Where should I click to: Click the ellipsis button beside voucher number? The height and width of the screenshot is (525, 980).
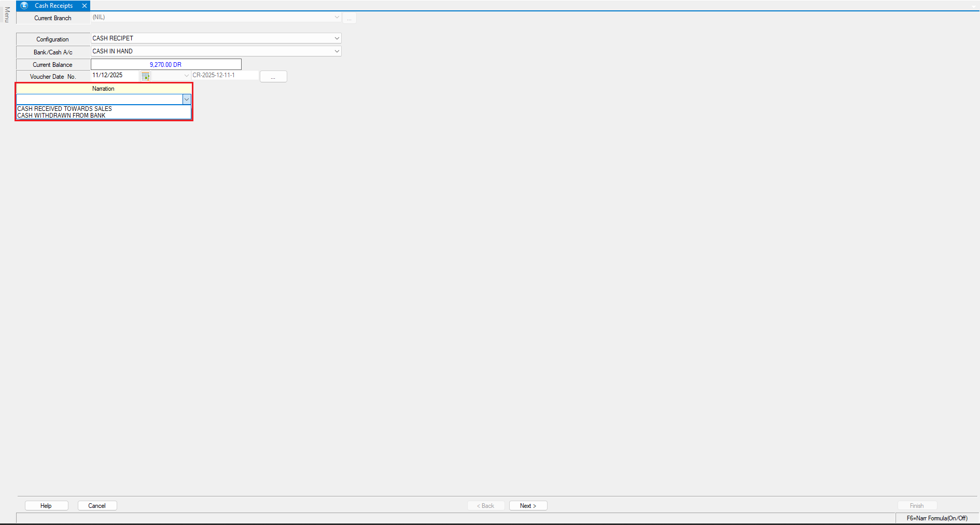coord(273,77)
